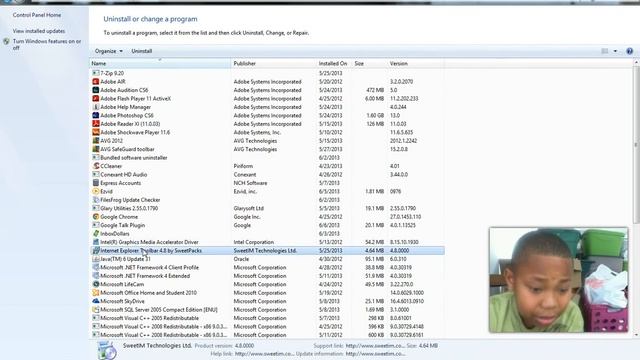The height and width of the screenshot is (360, 640).
Task: Open the view options dropdown arrow
Action: click(x=616, y=51)
